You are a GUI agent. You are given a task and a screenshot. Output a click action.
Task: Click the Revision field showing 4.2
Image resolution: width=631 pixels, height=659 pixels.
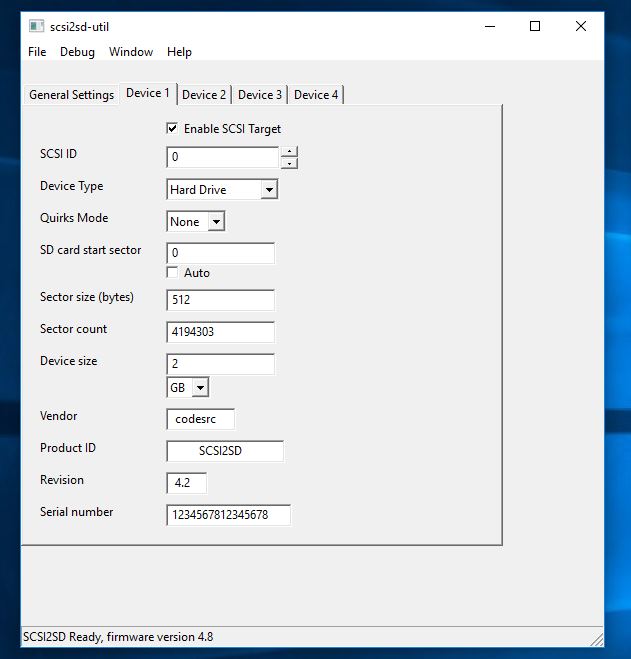click(187, 483)
